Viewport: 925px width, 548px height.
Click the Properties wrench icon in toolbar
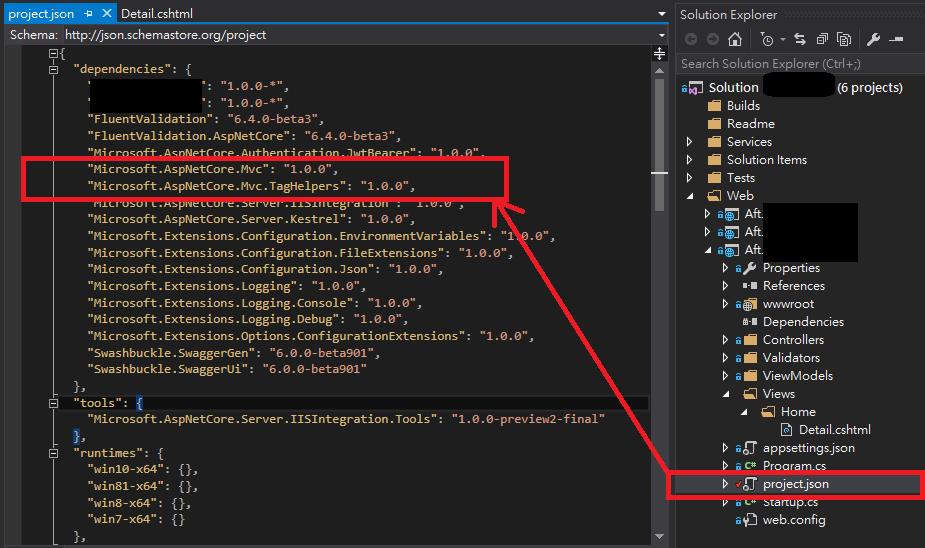tap(874, 40)
